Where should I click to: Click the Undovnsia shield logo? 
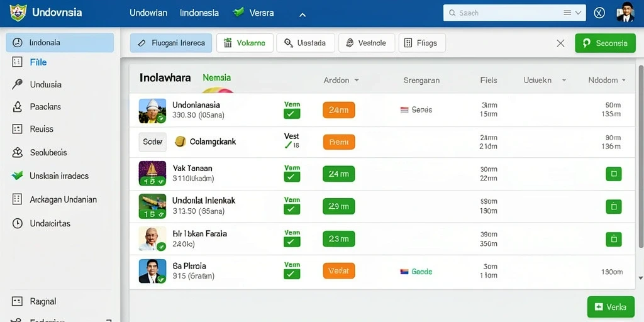tap(18, 13)
